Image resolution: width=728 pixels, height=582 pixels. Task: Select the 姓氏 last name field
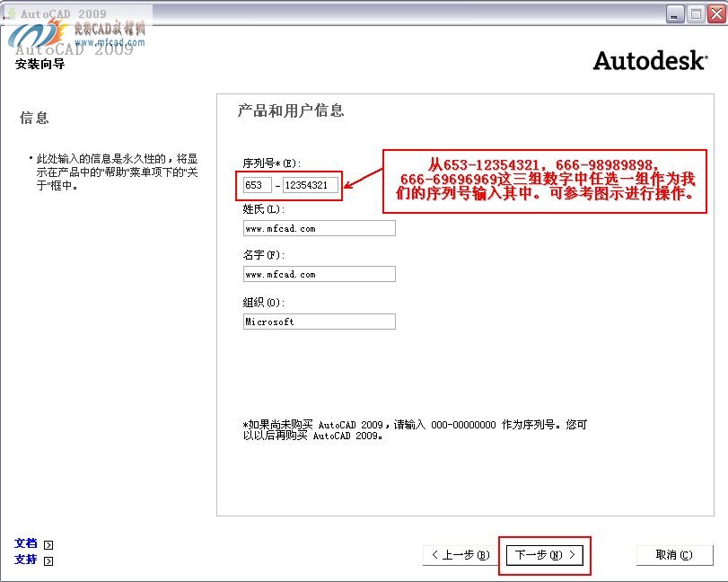[320, 228]
